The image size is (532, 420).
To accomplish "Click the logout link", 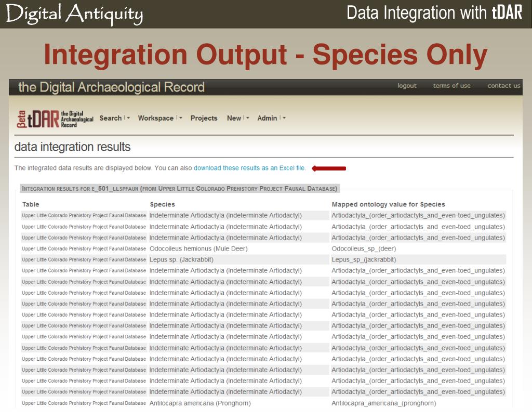I will [407, 86].
